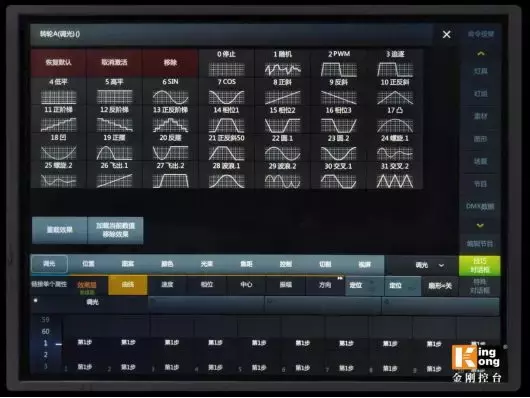
Task: Toggle the 扇形=关 fan mode button
Action: click(x=440, y=286)
